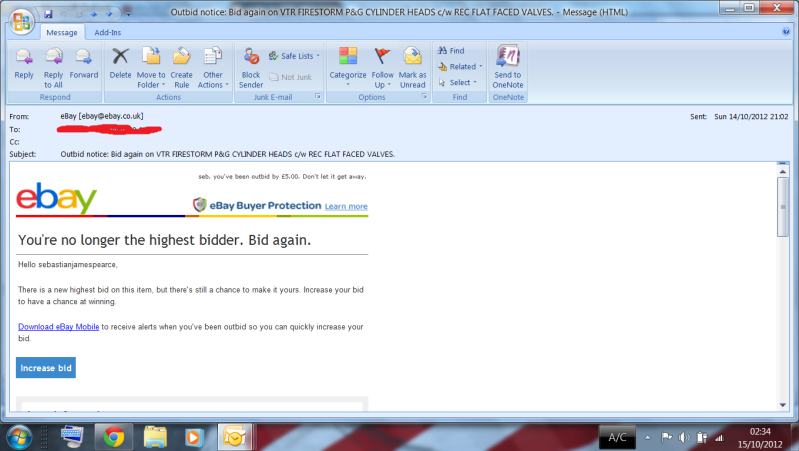
Task: Click the Outlook taskbar button
Action: (x=234, y=437)
